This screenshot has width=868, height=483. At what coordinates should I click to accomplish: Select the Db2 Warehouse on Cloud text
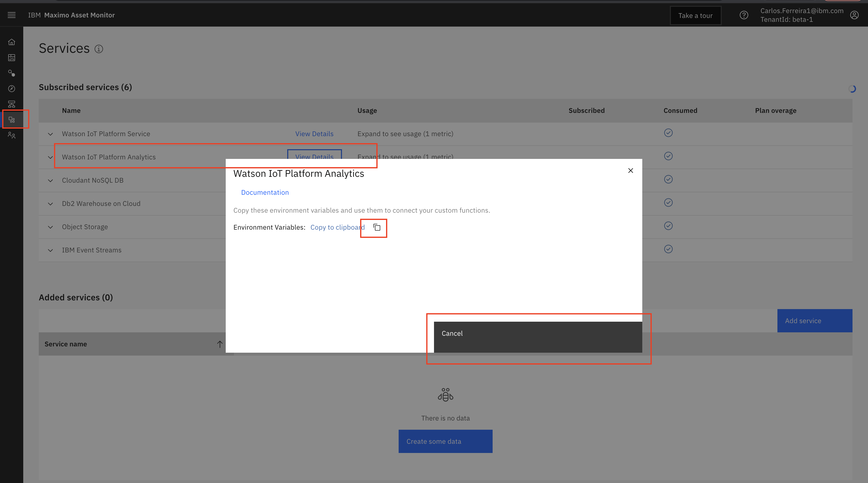(101, 203)
